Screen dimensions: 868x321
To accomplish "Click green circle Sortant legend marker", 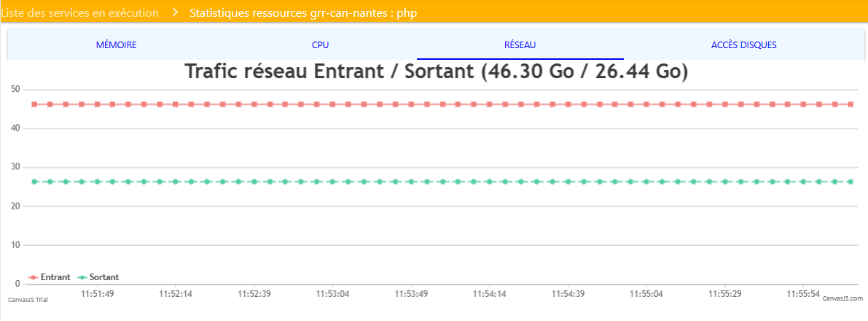I will (82, 277).
